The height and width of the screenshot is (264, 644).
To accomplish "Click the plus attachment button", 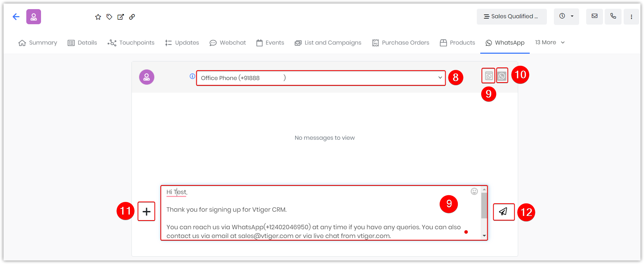I will point(147,211).
